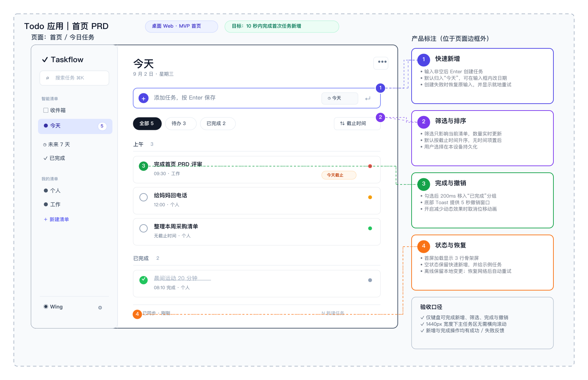
Task: Toggle complete circle for 整理本周采购清单
Action: 144,228
